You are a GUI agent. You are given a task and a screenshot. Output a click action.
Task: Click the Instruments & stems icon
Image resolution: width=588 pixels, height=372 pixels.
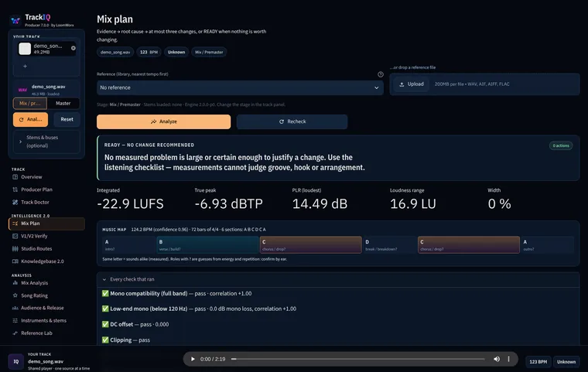click(x=15, y=321)
